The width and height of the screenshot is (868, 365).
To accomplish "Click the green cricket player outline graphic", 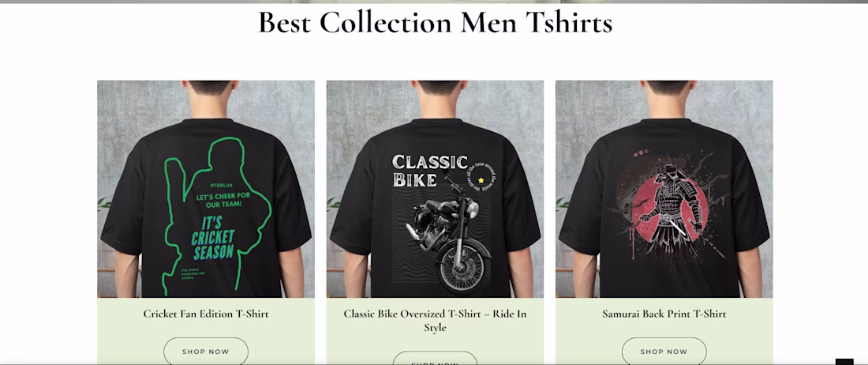I will point(216,216).
